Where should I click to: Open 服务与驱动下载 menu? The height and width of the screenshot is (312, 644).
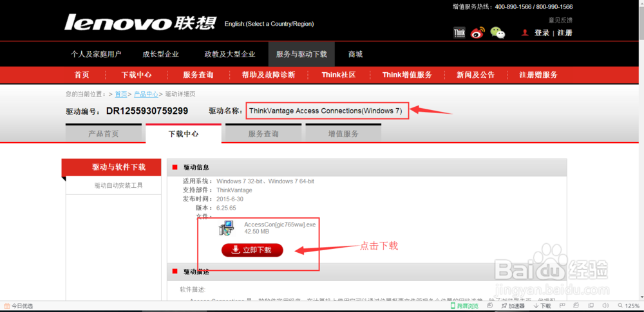(301, 54)
